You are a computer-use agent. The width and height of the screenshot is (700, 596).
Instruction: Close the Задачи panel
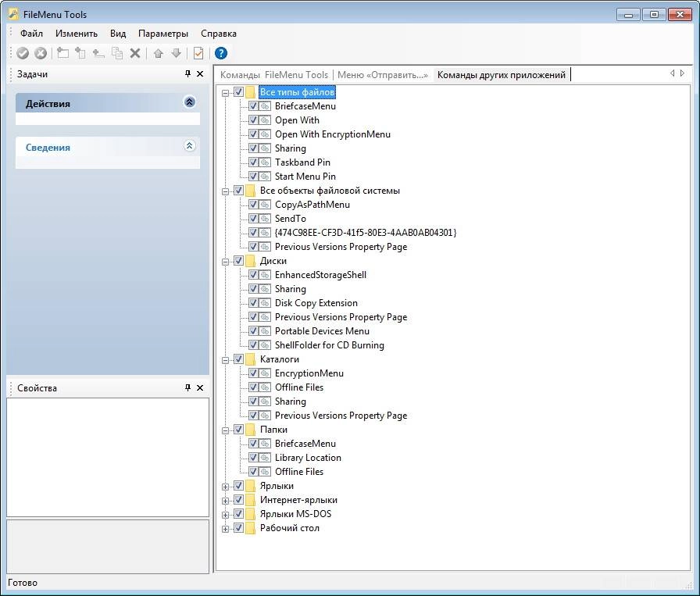click(200, 73)
